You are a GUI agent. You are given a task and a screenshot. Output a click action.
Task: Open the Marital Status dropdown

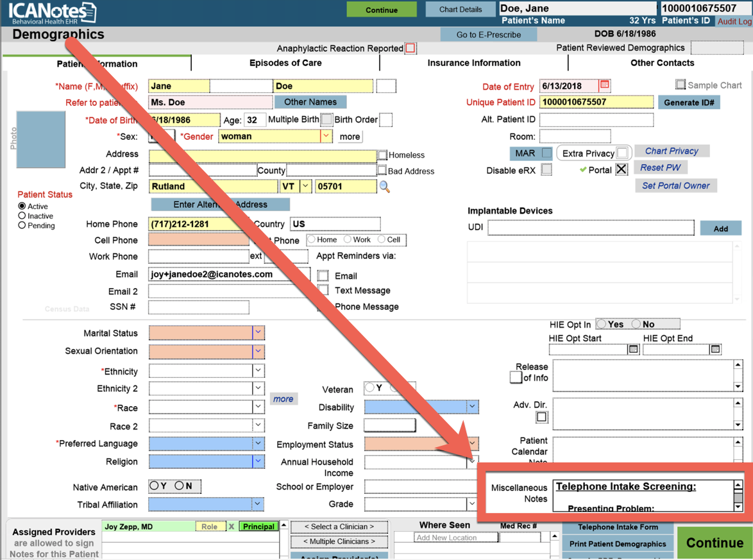(x=258, y=333)
